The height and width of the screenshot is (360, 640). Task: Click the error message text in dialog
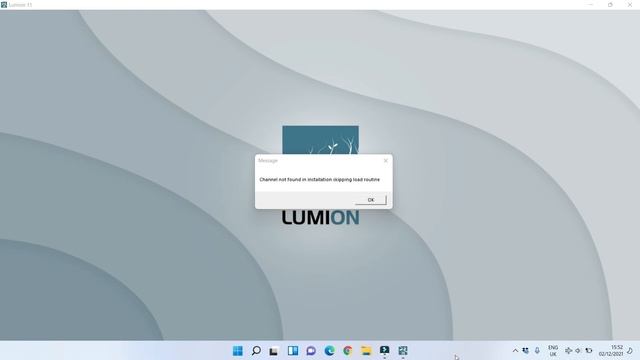tap(320, 180)
